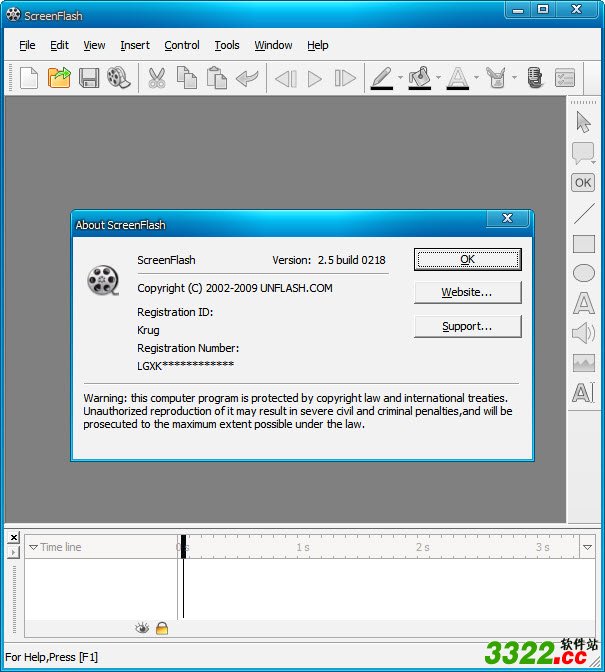Create a new file from toolbar
Viewport: 605px width, 672px height.
click(29, 78)
